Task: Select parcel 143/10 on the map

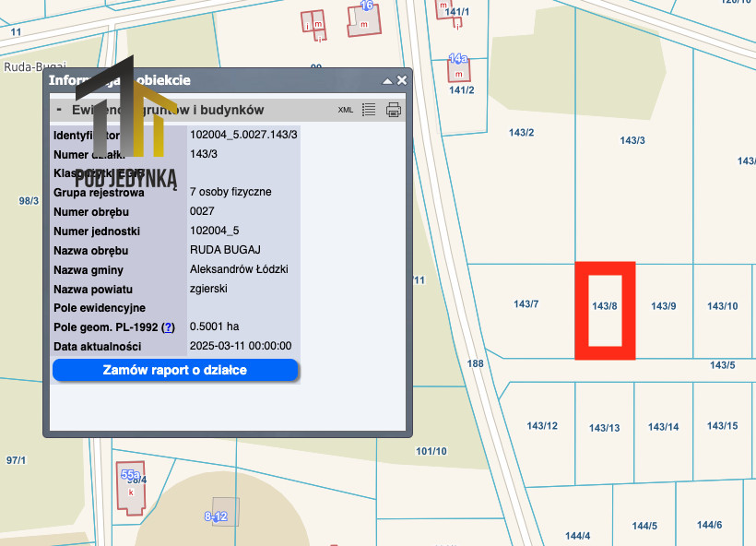Action: 722,306
